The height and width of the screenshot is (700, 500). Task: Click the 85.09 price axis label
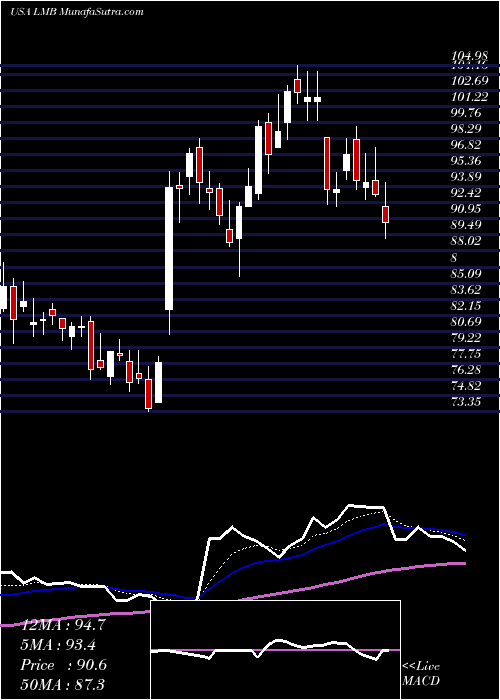[x=467, y=273]
